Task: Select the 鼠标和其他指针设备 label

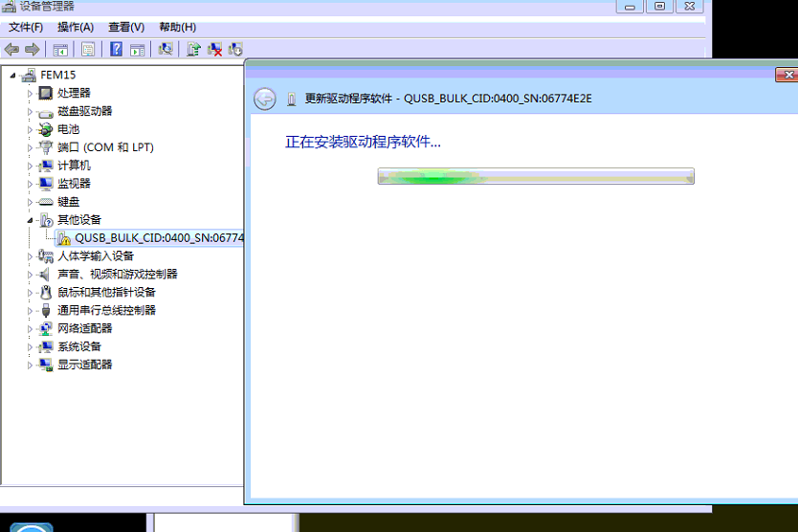Action: 106,292
